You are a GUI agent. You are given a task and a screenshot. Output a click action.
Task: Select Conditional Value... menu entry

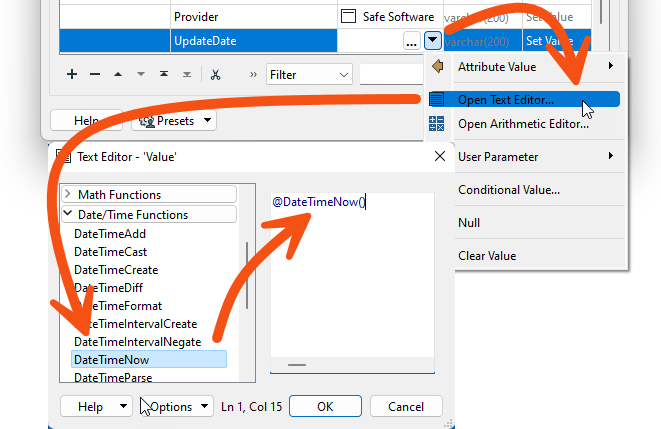tap(509, 190)
